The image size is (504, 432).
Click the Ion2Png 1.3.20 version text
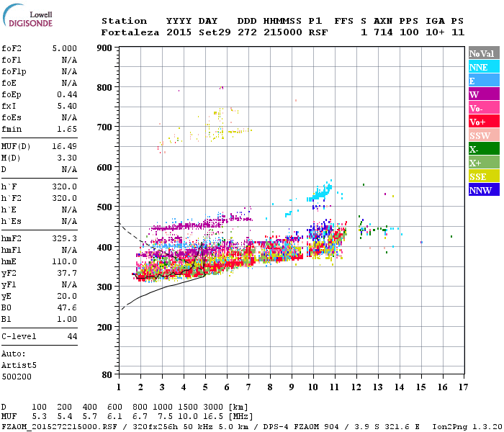click(x=467, y=427)
